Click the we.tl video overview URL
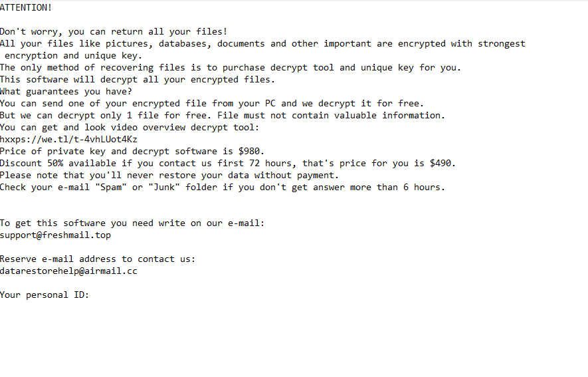 [x=68, y=140]
